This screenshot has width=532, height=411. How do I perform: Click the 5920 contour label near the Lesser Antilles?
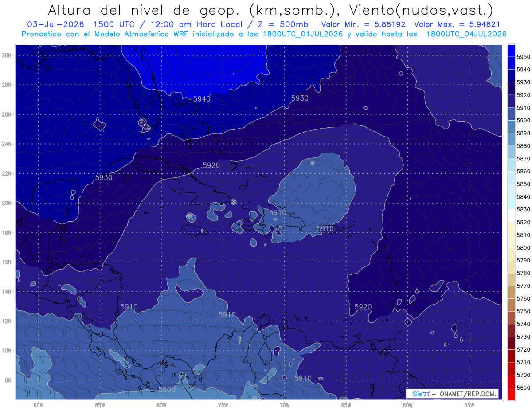point(363,307)
